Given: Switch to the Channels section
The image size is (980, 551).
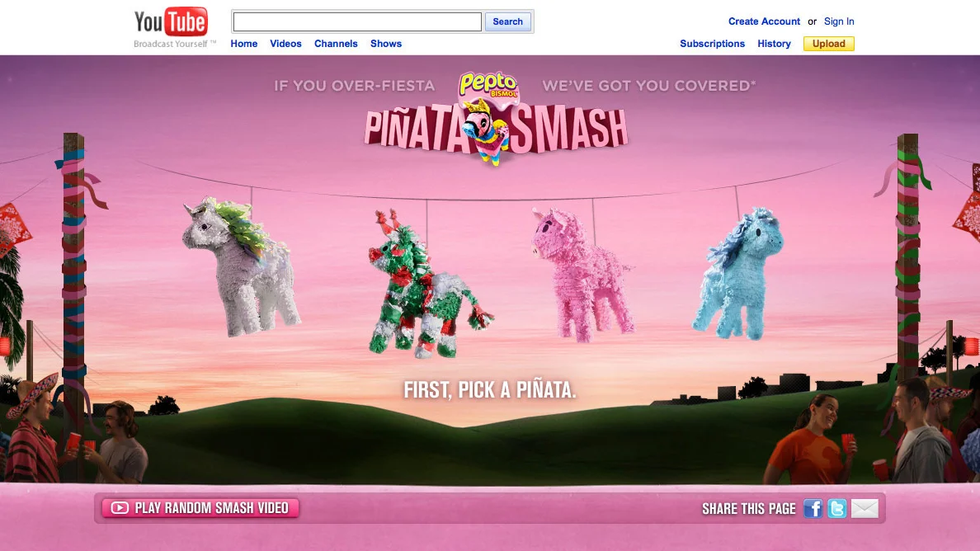Looking at the screenshot, I should (336, 44).
